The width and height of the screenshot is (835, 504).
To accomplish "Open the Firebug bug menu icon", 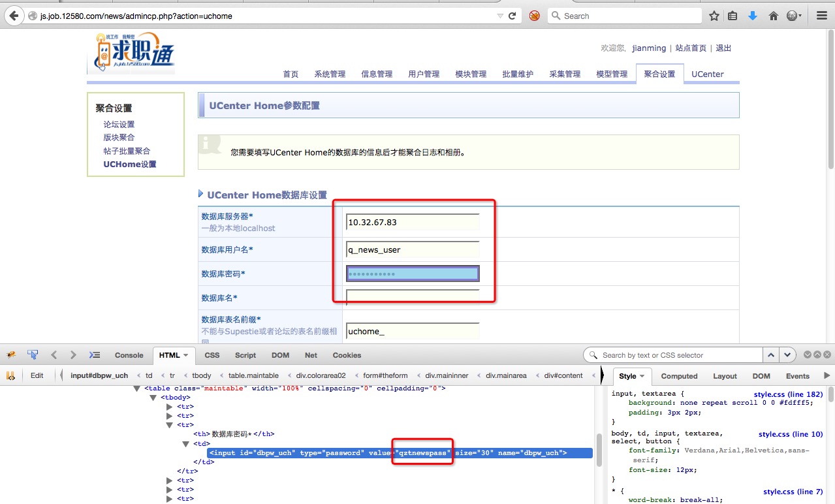I will (10, 355).
